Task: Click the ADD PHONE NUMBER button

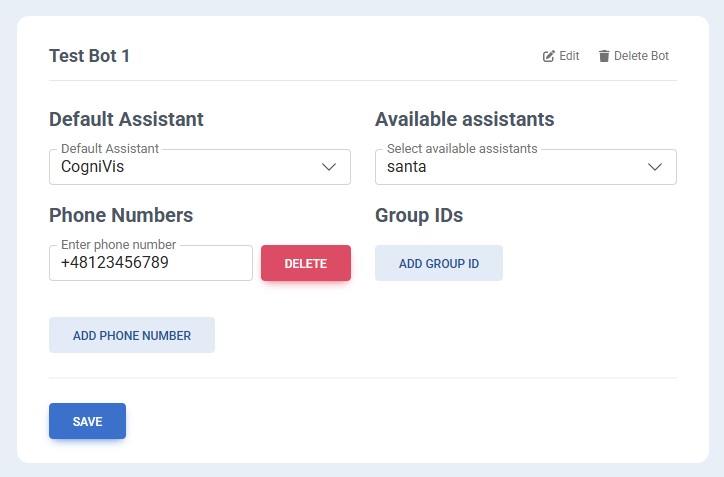Action: [x=132, y=336]
